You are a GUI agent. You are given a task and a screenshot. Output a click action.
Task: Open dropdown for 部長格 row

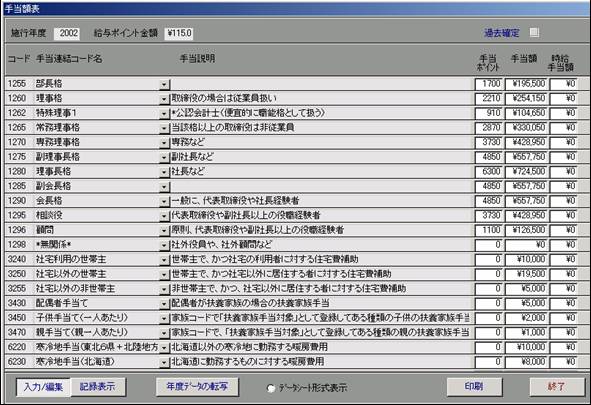(164, 84)
